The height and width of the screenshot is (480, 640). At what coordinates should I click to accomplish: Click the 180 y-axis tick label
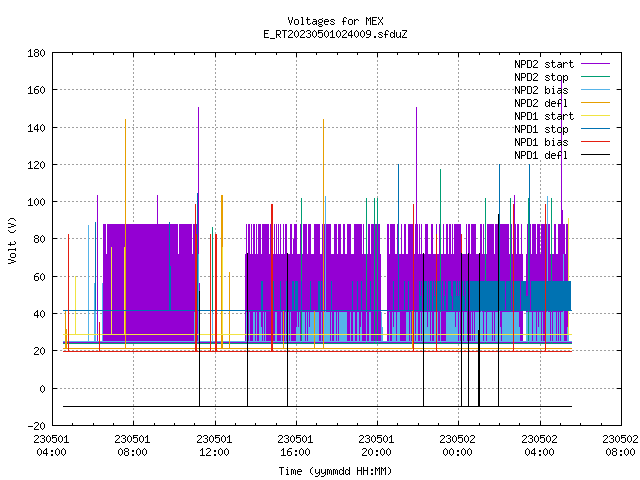point(36,53)
